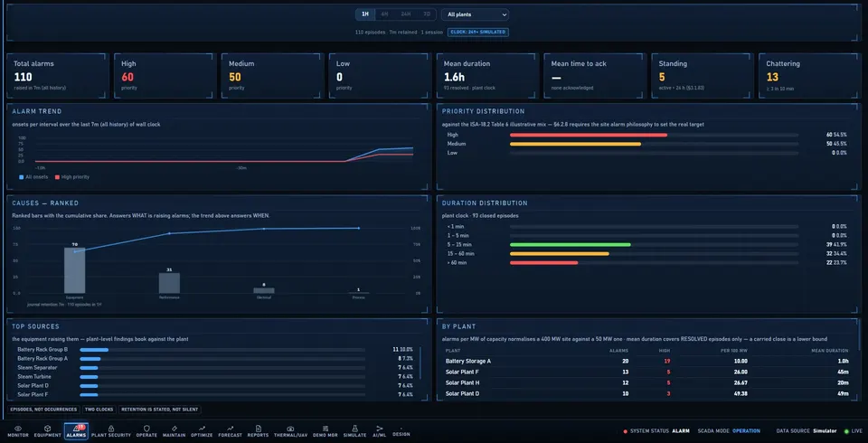Select Solar Plant D in By Plant table
This screenshot has width=868, height=443.
[647, 393]
